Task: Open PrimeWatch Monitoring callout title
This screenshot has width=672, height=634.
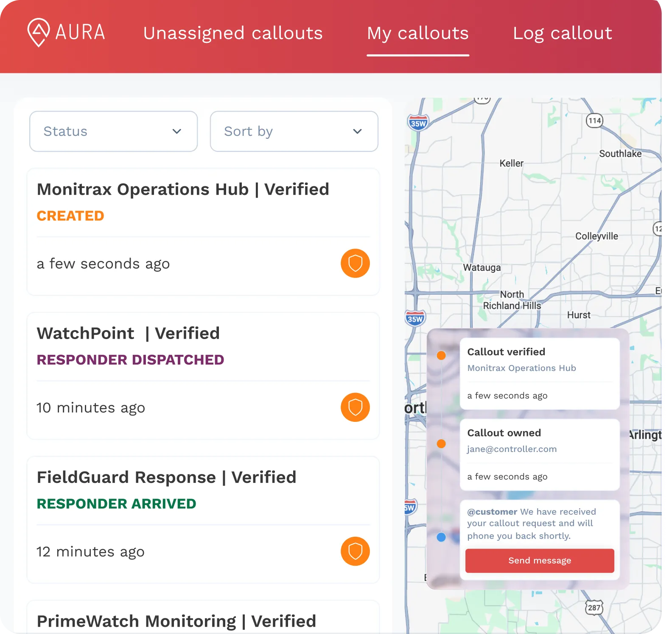Action: (x=176, y=621)
